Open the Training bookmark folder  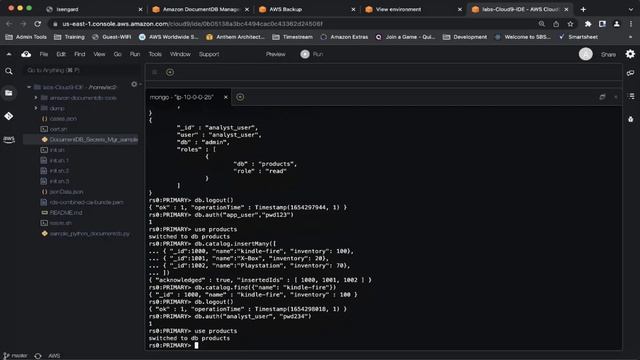[x=69, y=37]
